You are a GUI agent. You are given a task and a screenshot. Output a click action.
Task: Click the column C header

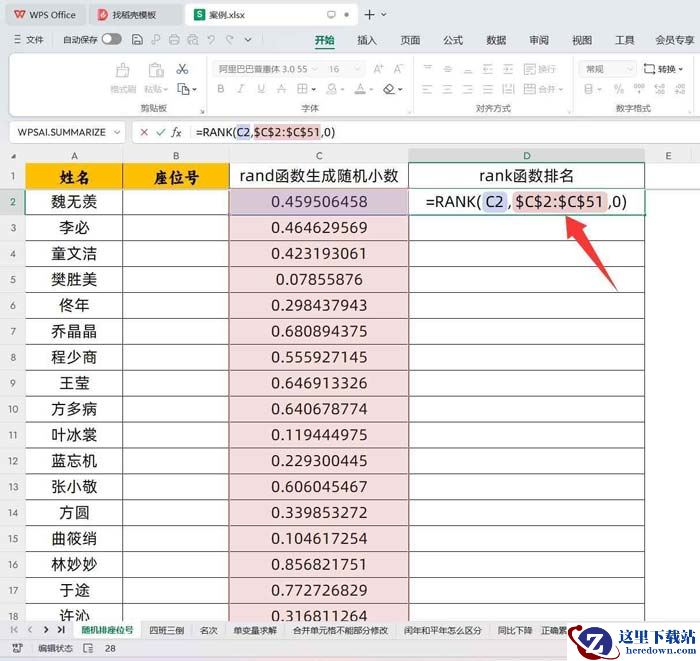point(318,155)
